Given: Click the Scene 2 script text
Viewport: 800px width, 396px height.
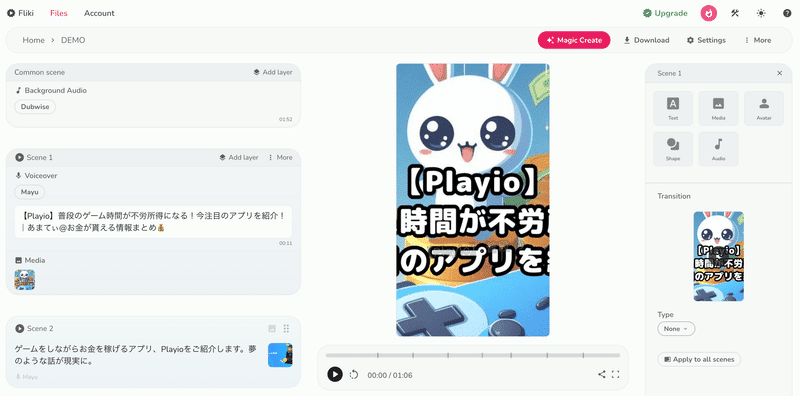Looking at the screenshot, I should tap(135, 355).
